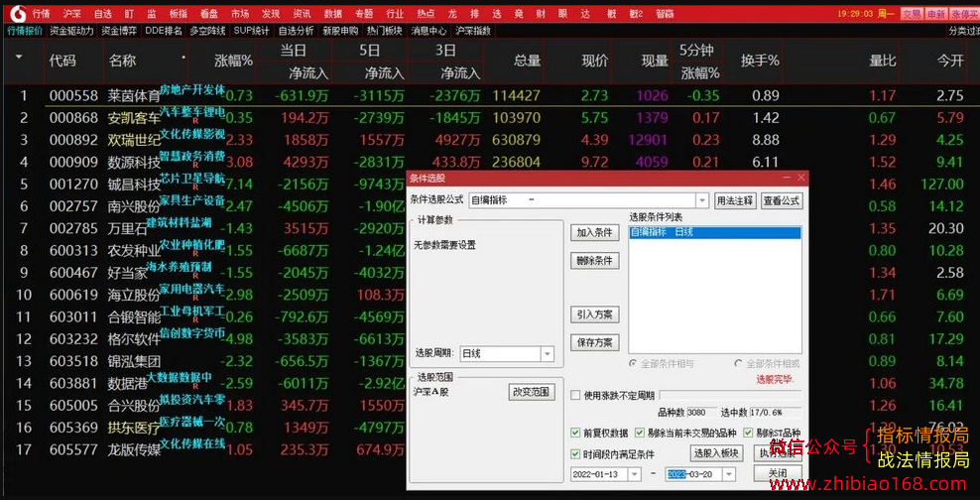Click the 品种数 field showing 3080
The width and height of the screenshot is (980, 500).
700,413
